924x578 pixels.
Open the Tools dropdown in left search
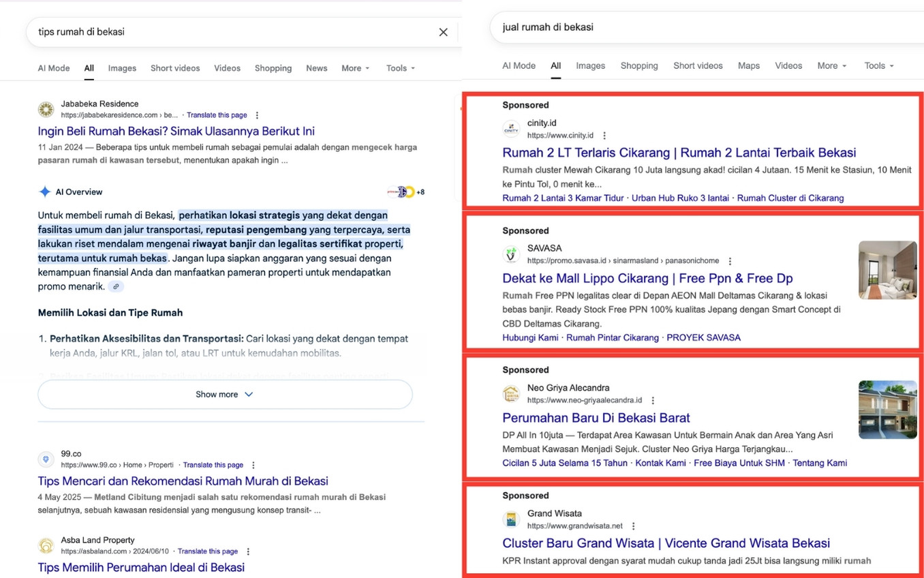(400, 68)
